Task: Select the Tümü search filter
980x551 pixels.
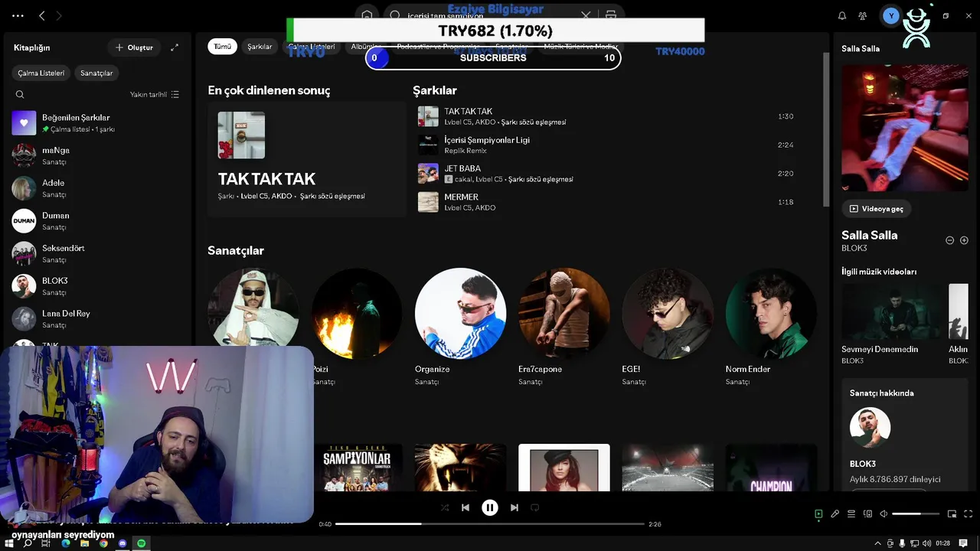Action: coord(222,47)
